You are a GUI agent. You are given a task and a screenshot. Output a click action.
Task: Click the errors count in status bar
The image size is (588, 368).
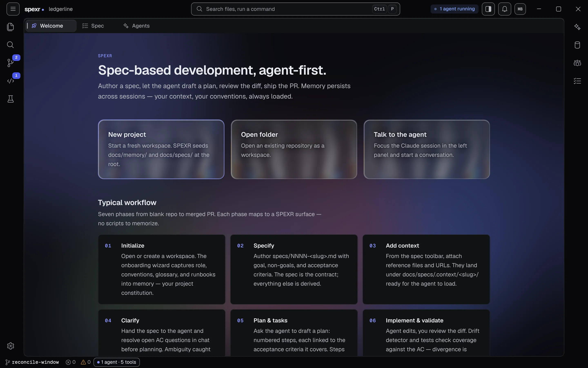pyautogui.click(x=71, y=362)
